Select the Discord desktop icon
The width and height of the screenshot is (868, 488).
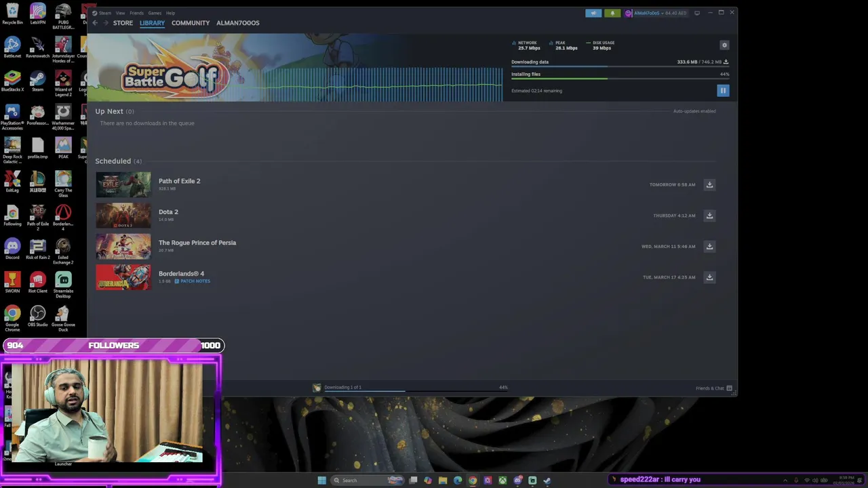coord(12,249)
